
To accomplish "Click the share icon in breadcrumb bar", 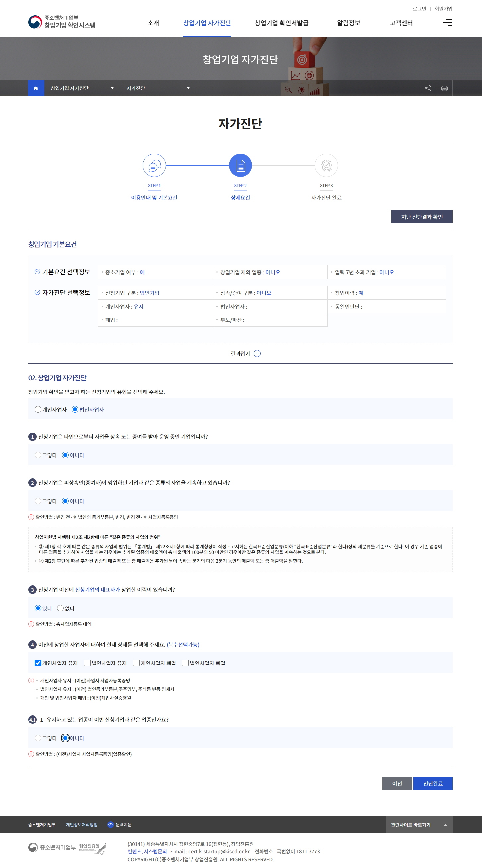I will (x=428, y=88).
